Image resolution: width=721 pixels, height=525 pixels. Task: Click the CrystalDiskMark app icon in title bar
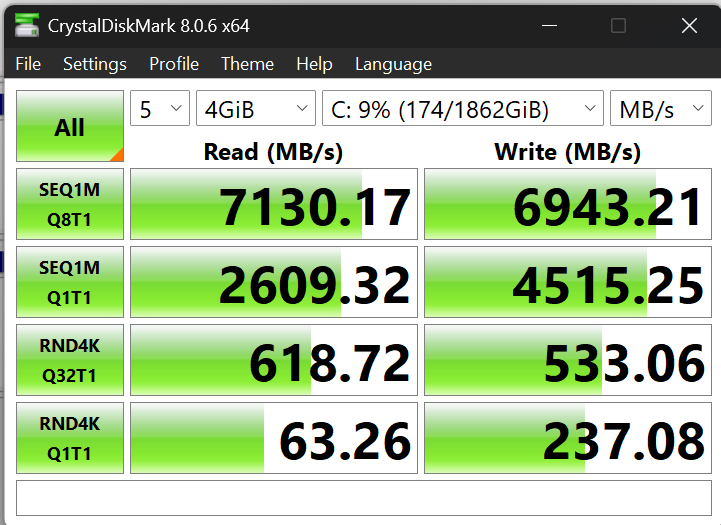coord(29,25)
